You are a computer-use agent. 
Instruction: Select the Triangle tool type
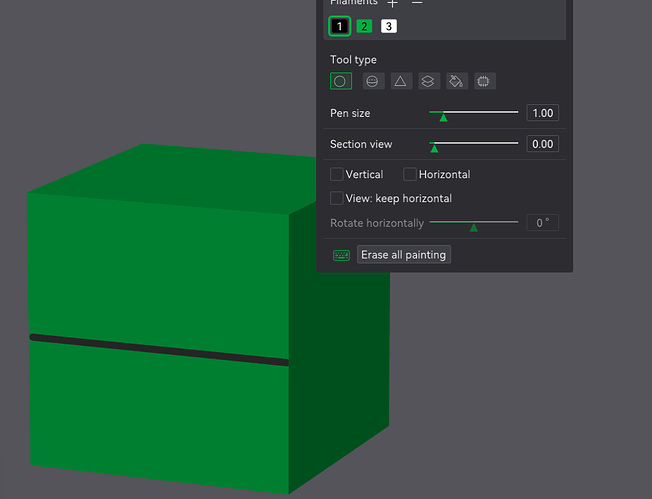tap(401, 81)
